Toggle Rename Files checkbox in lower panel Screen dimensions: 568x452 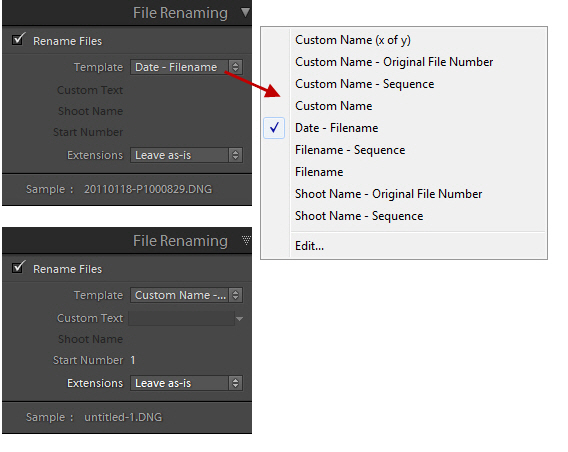18,267
